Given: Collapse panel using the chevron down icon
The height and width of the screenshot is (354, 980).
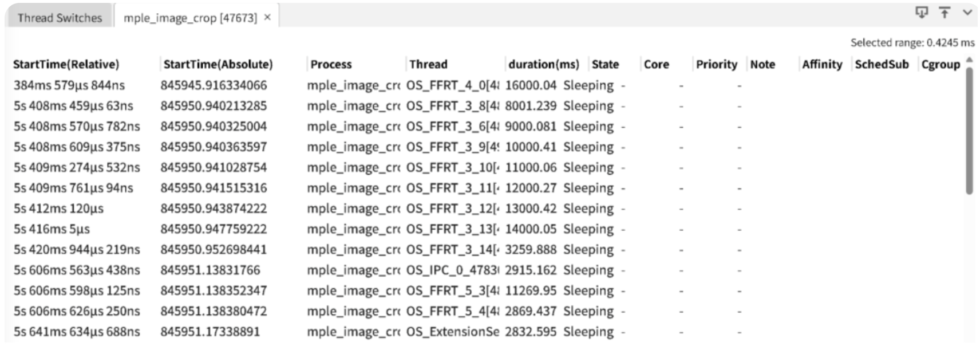Looking at the screenshot, I should pyautogui.click(x=967, y=12).
